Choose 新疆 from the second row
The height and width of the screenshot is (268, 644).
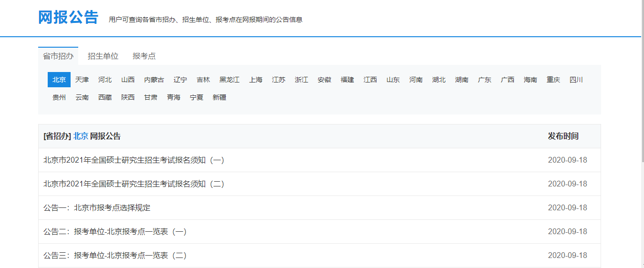(x=219, y=97)
